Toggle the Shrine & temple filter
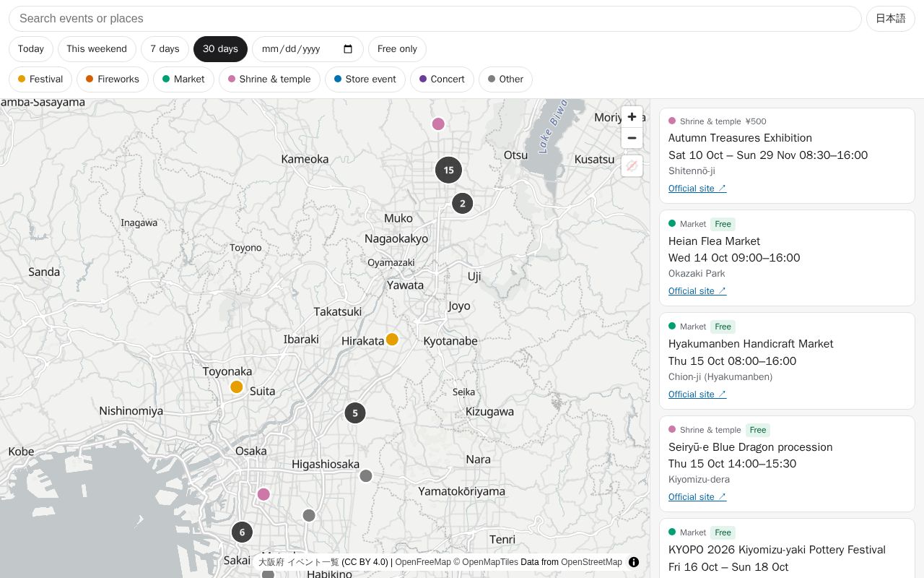The image size is (924, 578). [x=269, y=79]
